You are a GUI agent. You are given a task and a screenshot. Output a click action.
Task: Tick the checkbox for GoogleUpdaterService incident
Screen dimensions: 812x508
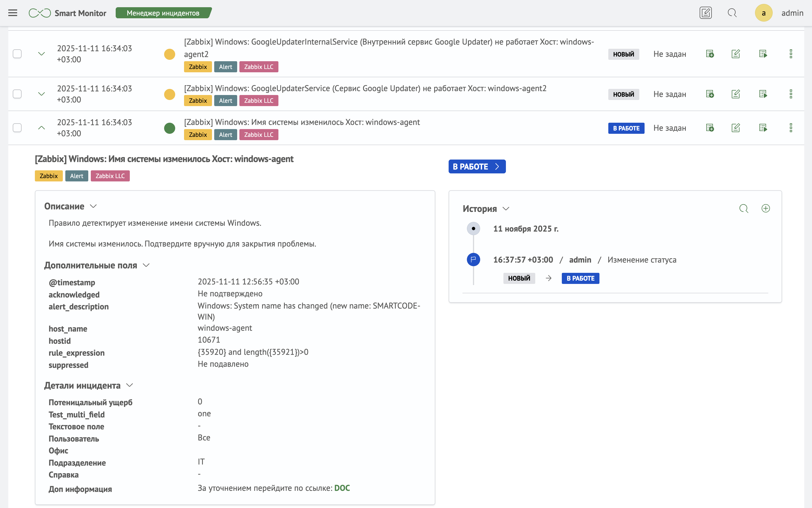click(17, 94)
